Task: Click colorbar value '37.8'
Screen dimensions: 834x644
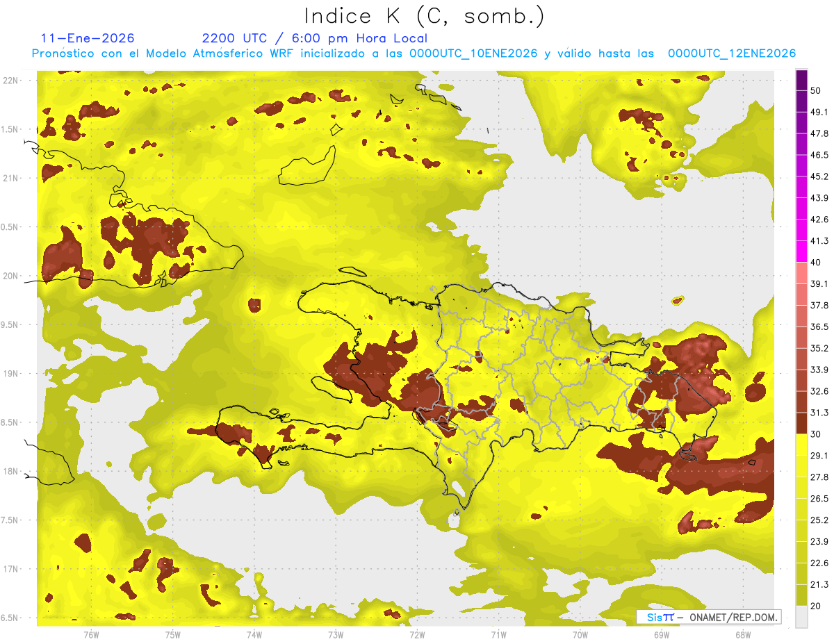Action: 819,305
